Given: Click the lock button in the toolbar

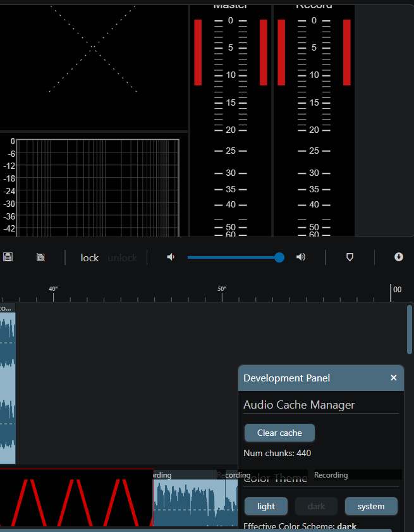Looking at the screenshot, I should click(x=90, y=258).
